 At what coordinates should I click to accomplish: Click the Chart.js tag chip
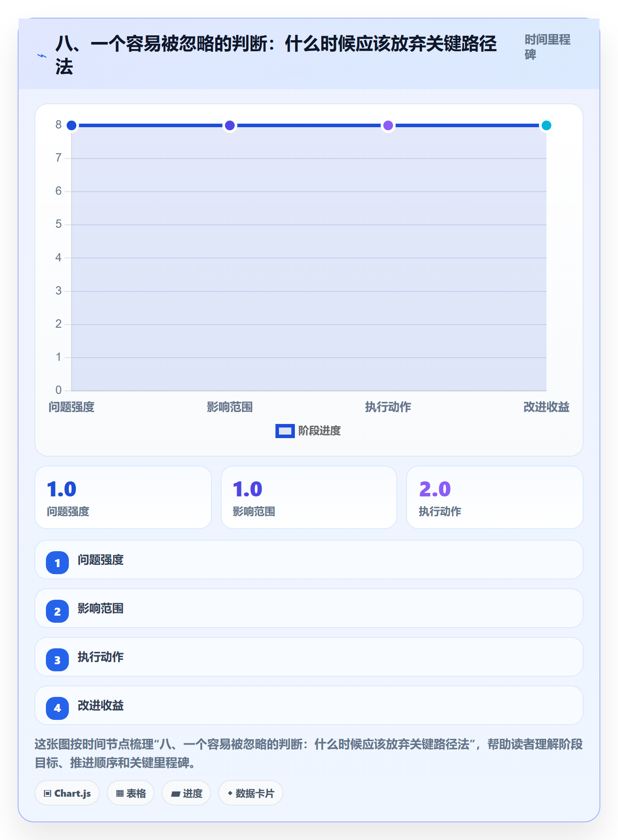(x=67, y=793)
